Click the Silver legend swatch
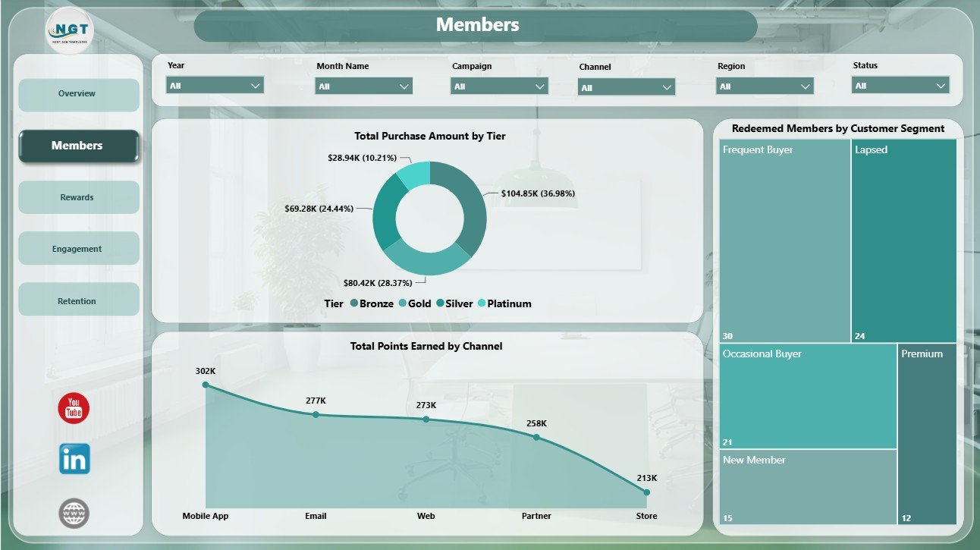980x550 pixels. coord(440,303)
